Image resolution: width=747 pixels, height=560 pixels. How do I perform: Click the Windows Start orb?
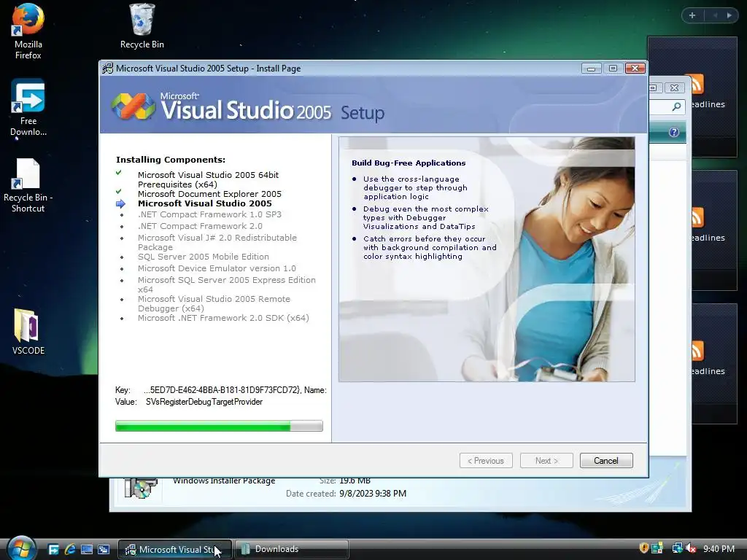21,548
